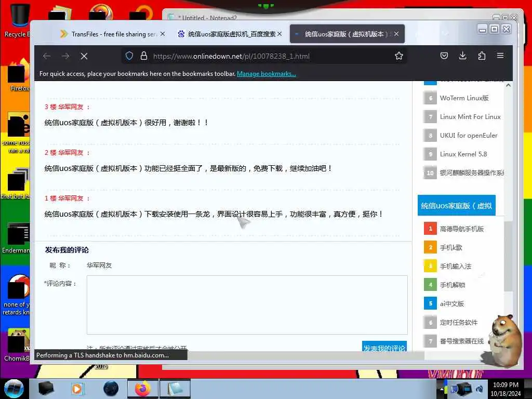Select the 统信uos家庭版（虚拟机版本）tab
Viewport: 532px width, 399px height.
(347, 34)
